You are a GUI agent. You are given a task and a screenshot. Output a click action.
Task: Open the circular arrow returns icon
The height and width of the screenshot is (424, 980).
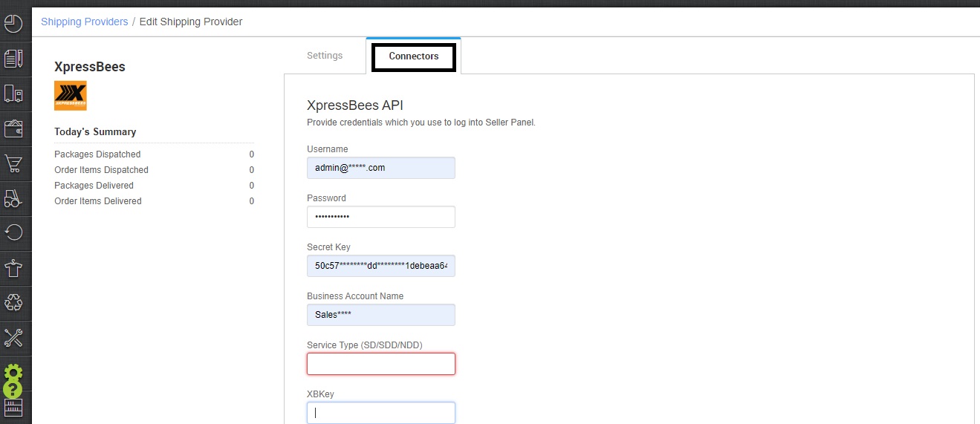coord(14,233)
